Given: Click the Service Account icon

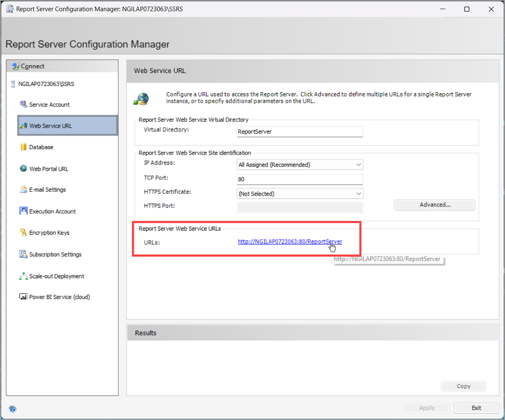Looking at the screenshot, I should (x=24, y=104).
